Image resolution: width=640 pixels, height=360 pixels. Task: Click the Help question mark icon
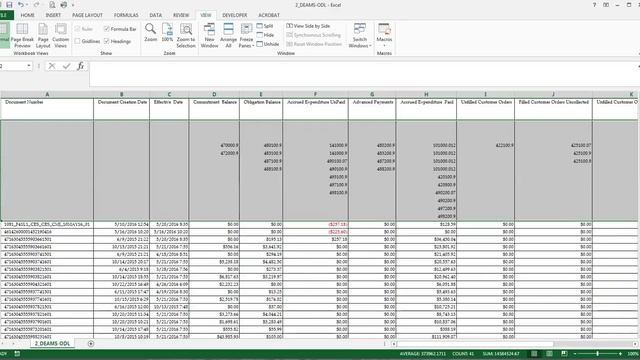click(594, 5)
